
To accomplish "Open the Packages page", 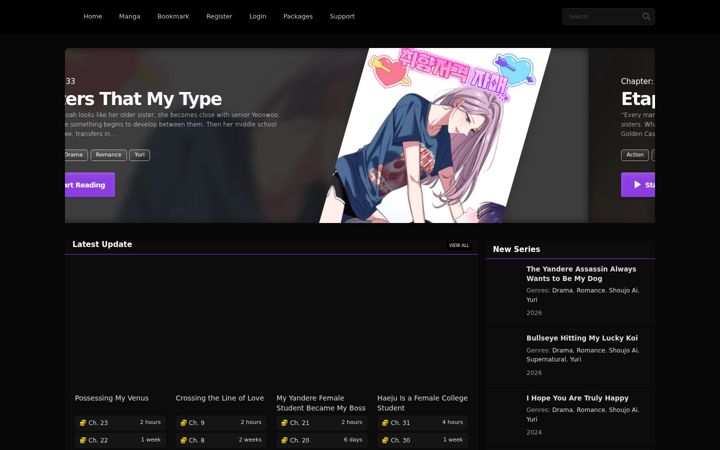I will click(x=298, y=16).
